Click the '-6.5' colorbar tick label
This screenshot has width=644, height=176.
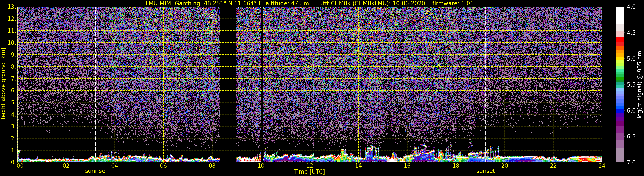pos(630,137)
